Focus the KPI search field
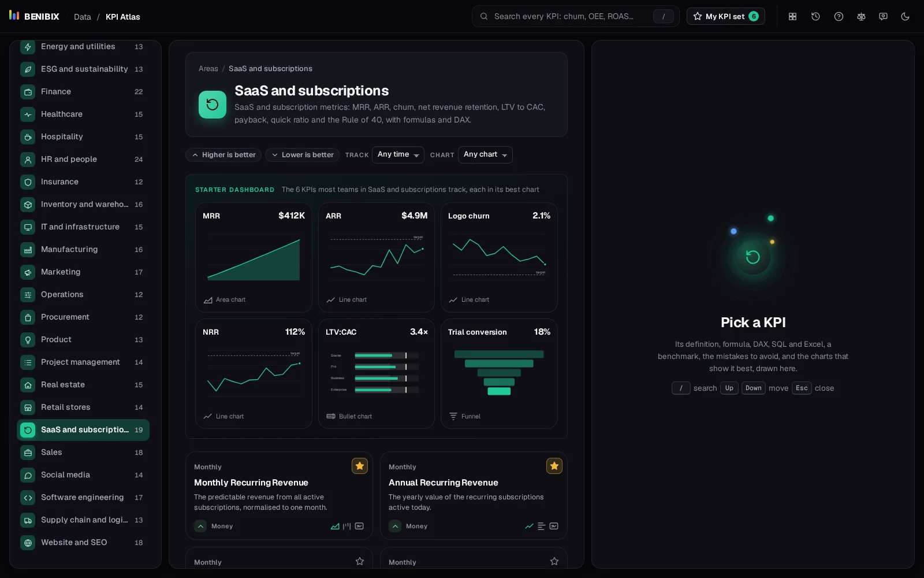Image resolution: width=924 pixels, height=578 pixels. click(575, 16)
